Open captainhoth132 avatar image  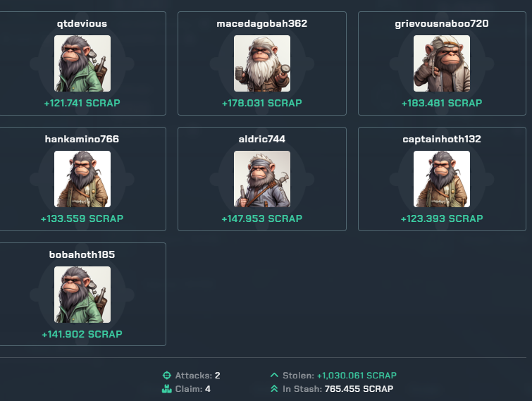pyautogui.click(x=442, y=179)
